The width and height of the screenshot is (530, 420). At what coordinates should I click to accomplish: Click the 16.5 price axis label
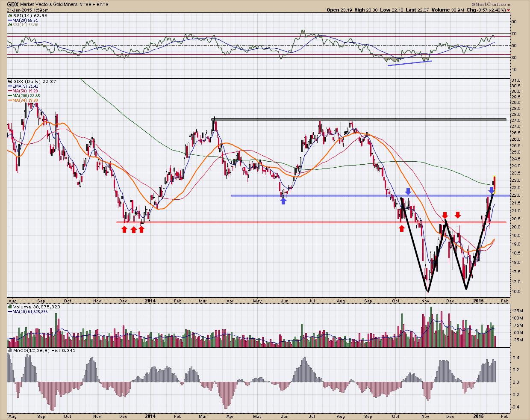click(515, 292)
